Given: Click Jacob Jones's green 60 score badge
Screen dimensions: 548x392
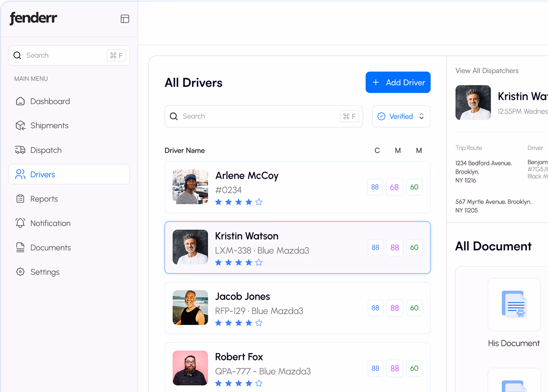Looking at the screenshot, I should [414, 308].
